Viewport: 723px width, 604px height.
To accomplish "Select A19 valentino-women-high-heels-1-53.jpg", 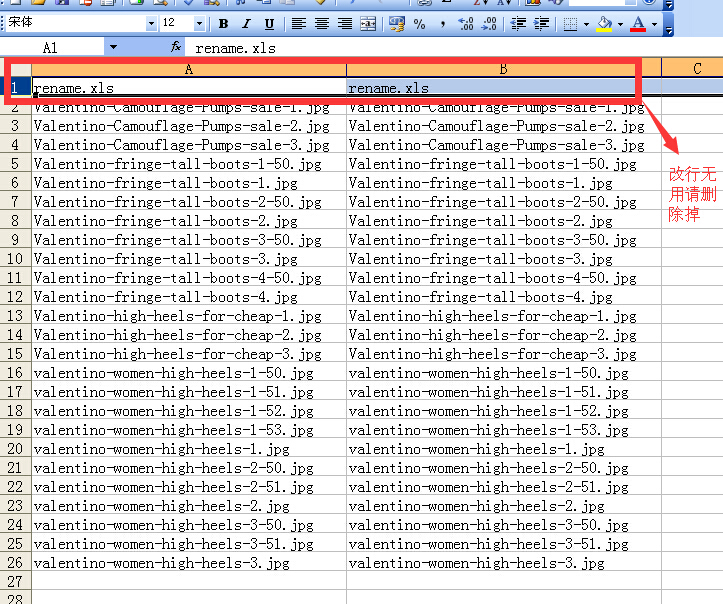I will (x=189, y=430).
